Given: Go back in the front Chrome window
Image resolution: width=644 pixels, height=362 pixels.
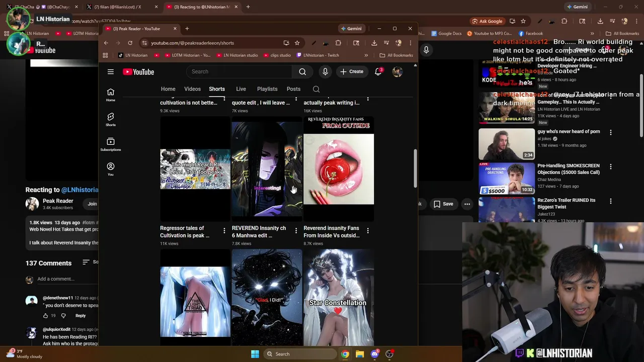Looking at the screenshot, I should coord(106,43).
